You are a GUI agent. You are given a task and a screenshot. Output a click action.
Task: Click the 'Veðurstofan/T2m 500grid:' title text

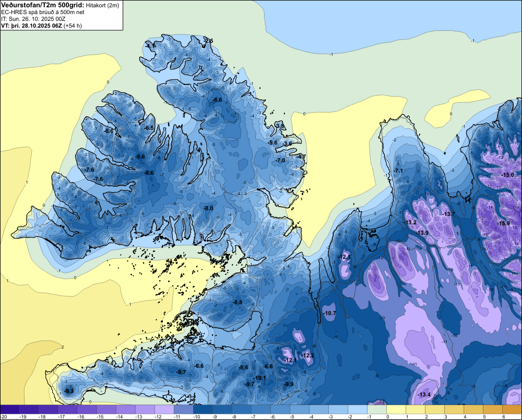[x=42, y=5]
